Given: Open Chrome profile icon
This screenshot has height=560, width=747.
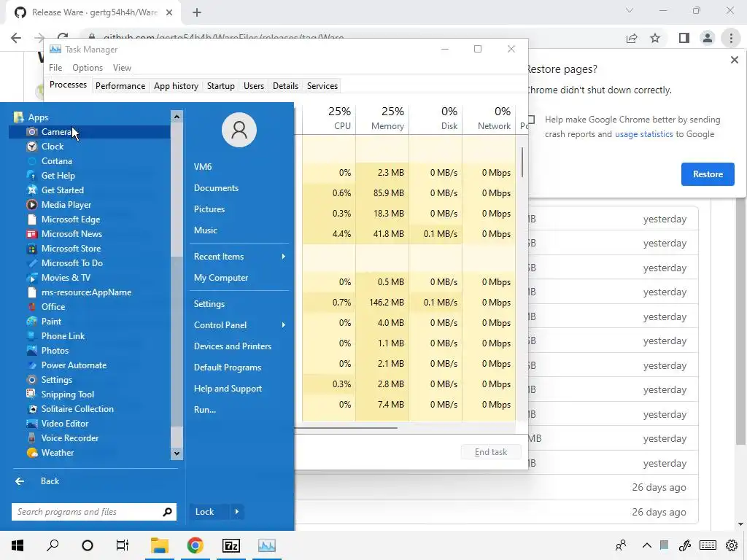Looking at the screenshot, I should tap(708, 38).
